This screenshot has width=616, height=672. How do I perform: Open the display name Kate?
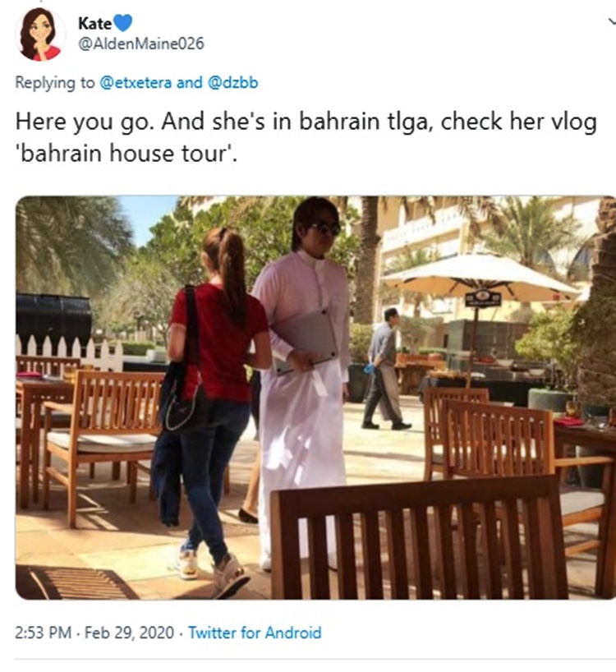[x=94, y=23]
